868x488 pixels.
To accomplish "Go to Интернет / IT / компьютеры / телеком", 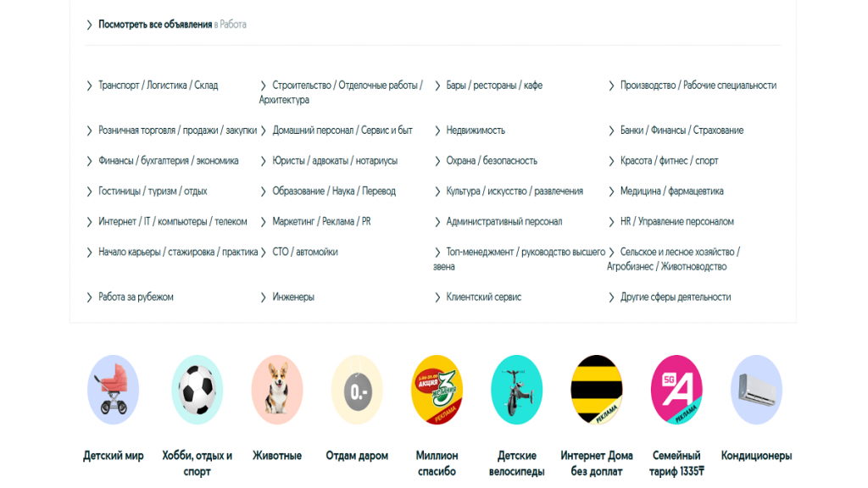I will click(x=173, y=222).
